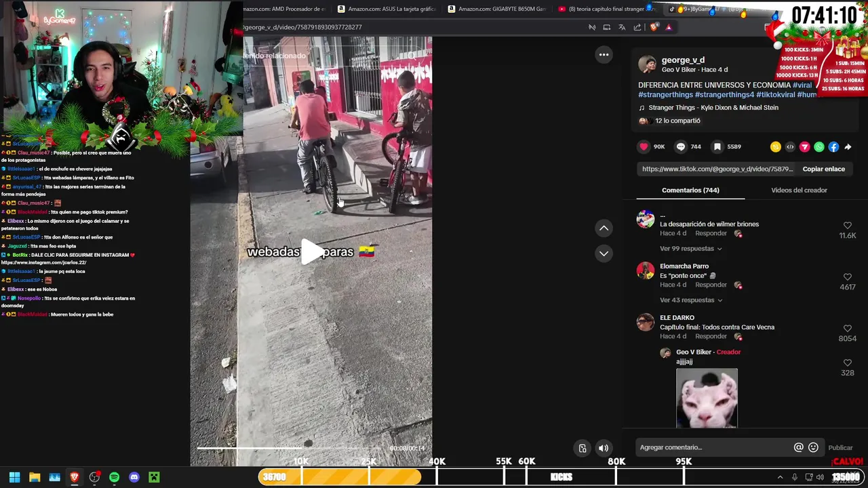Share the video to Facebook
This screenshot has width=868, height=488.
[x=833, y=146]
